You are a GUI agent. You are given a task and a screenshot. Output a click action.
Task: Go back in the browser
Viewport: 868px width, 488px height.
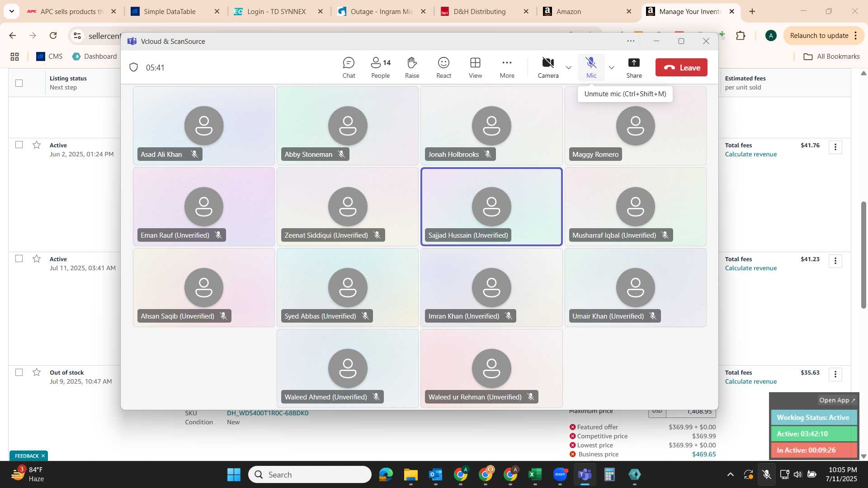tap(13, 35)
